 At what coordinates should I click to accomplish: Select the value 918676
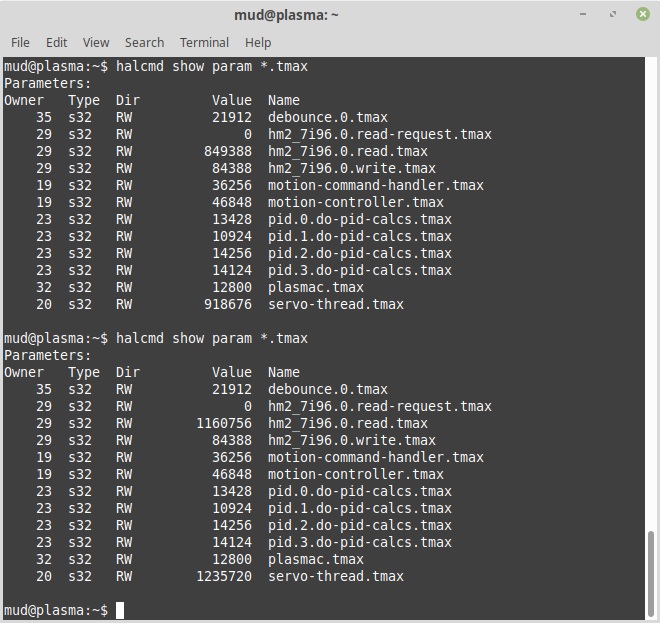228,304
